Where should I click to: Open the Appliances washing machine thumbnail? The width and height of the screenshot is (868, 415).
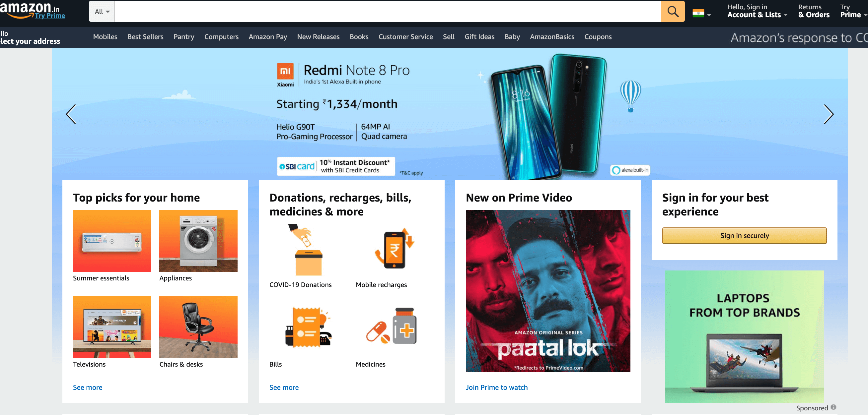tap(198, 241)
